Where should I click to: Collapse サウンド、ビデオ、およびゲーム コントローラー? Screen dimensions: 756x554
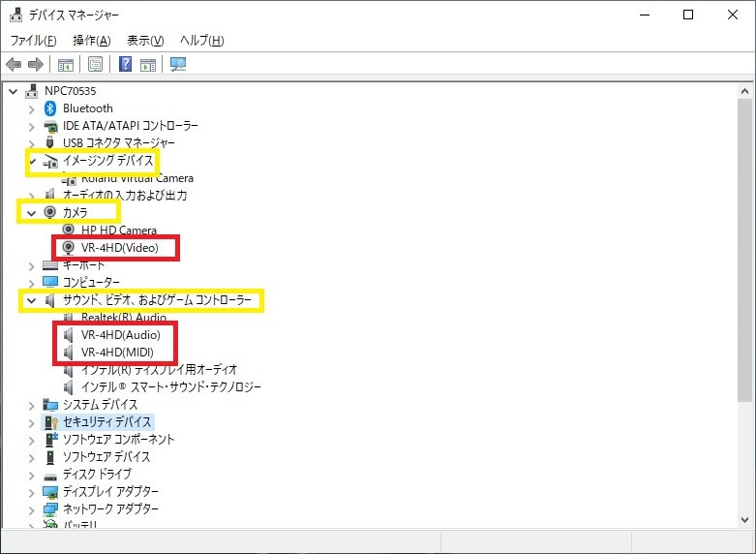coord(31,300)
